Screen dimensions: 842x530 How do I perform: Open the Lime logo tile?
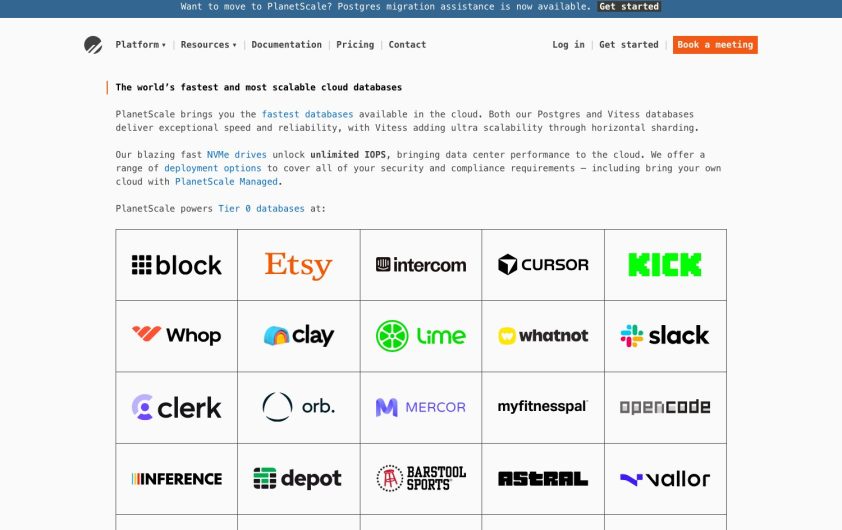421,336
